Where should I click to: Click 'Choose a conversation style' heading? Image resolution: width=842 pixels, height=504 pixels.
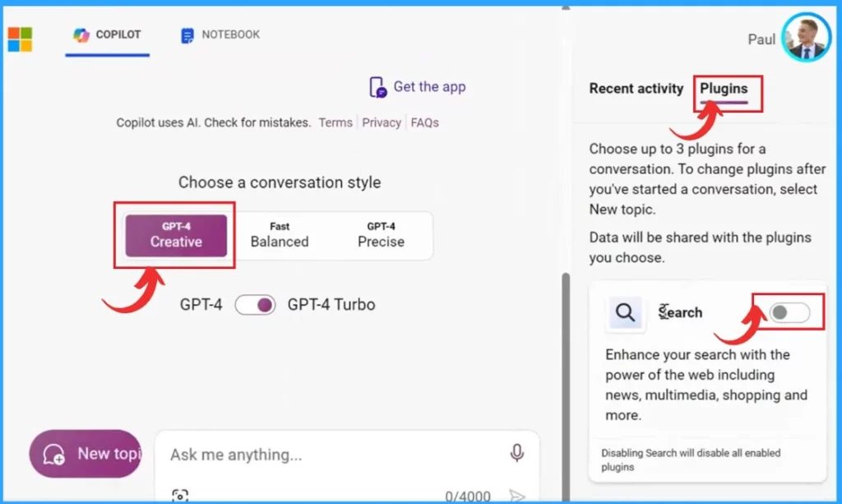click(x=280, y=183)
